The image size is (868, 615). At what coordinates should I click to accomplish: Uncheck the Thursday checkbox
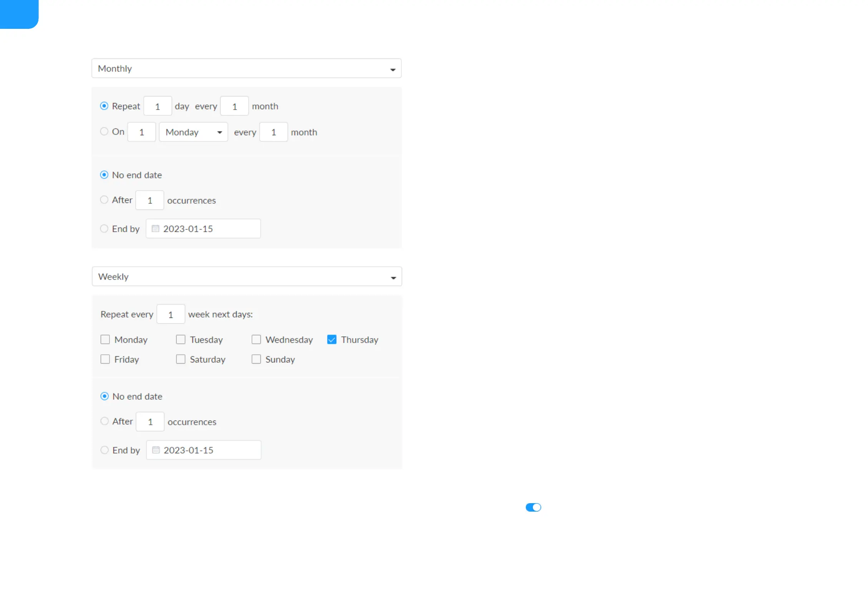click(332, 340)
